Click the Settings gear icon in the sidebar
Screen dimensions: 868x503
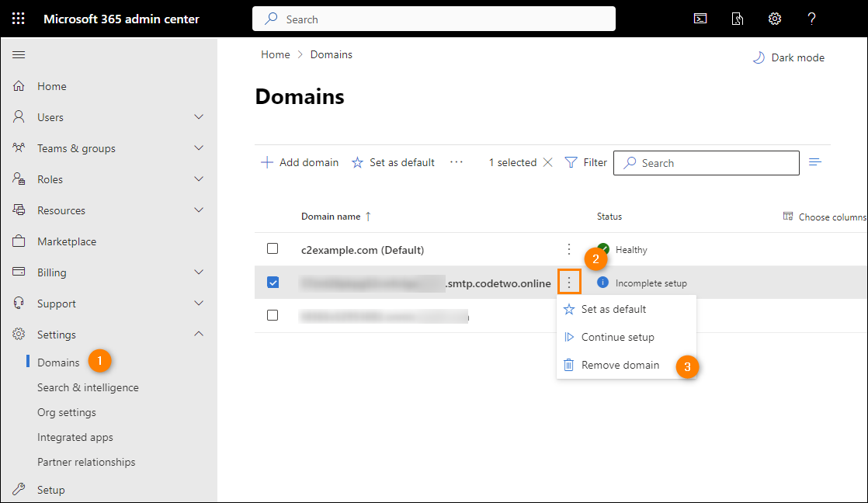19,335
